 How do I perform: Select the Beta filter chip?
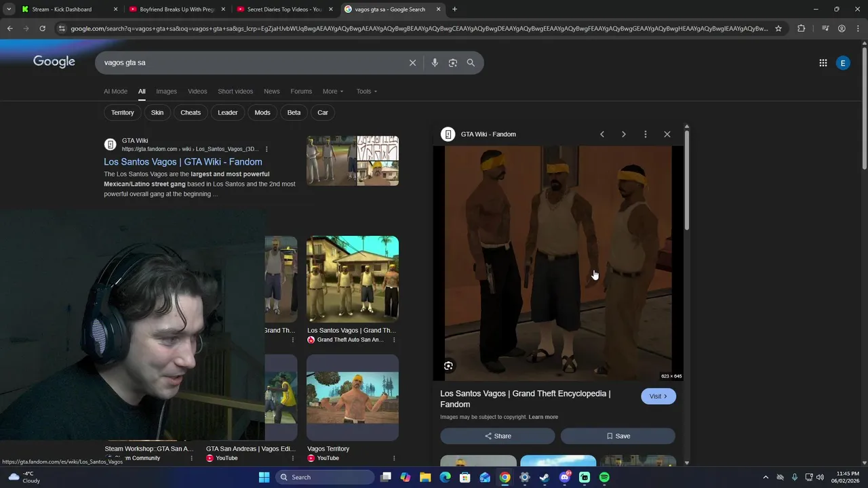[294, 113]
